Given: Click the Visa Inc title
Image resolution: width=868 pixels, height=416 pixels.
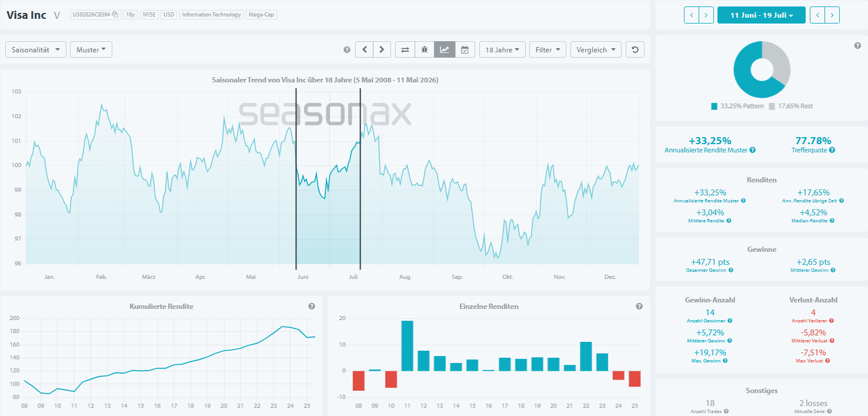Looking at the screenshot, I should click(x=26, y=15).
